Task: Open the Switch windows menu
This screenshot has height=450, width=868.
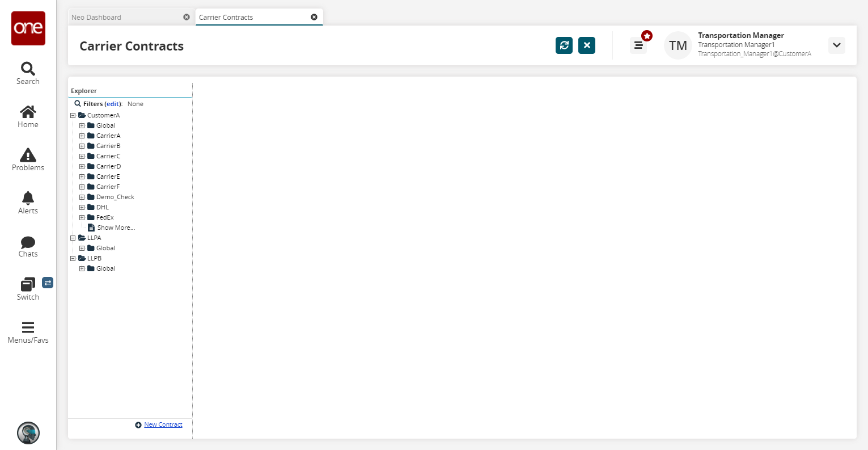Action: [x=28, y=289]
